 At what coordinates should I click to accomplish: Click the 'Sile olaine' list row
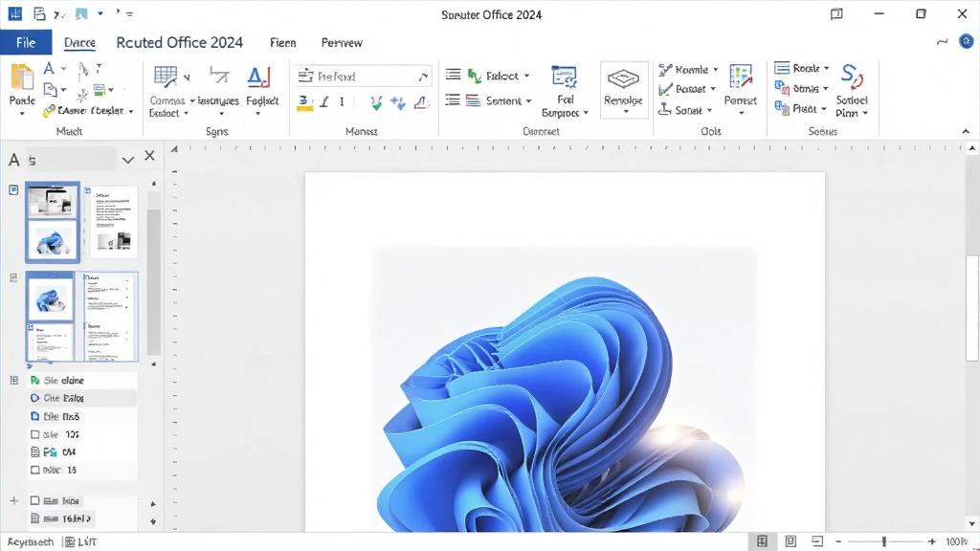pos(82,381)
